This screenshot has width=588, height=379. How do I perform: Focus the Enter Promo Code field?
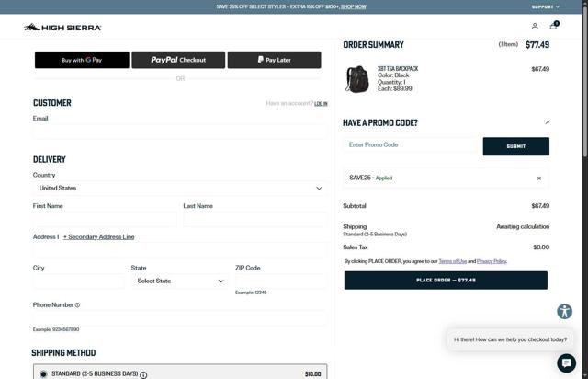[x=411, y=145]
